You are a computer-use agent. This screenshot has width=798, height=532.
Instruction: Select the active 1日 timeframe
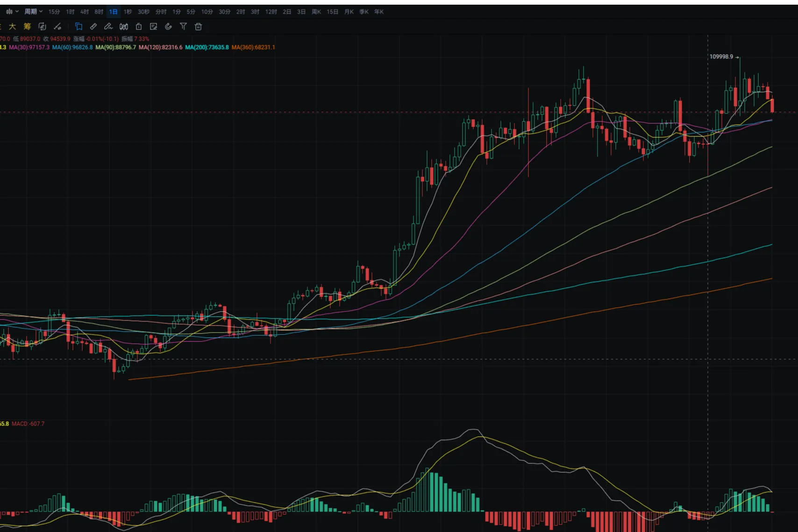click(114, 12)
